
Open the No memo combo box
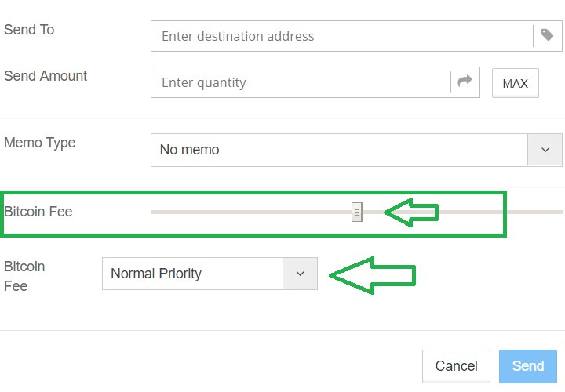[x=356, y=150]
